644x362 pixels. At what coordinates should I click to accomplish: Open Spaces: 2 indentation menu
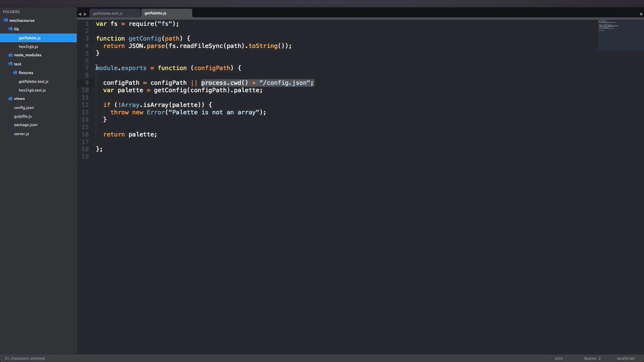[592, 358]
